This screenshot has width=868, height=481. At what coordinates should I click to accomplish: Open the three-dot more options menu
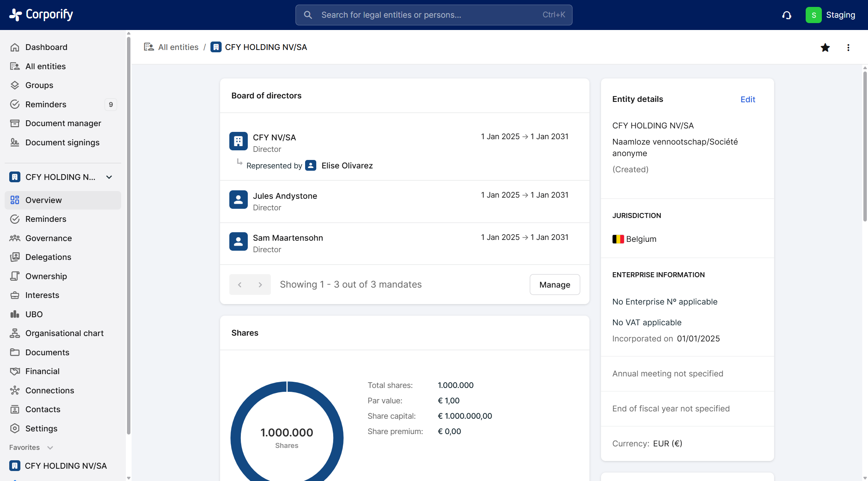pyautogui.click(x=848, y=48)
